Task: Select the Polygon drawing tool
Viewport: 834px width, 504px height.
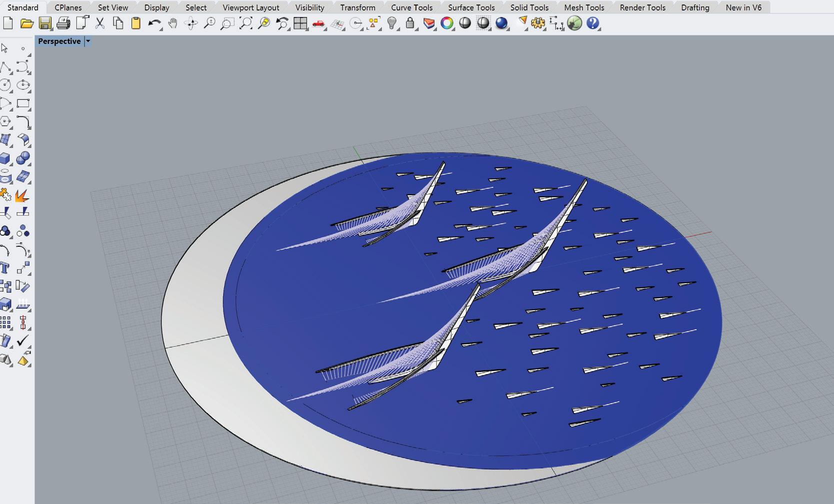Action: (x=5, y=121)
